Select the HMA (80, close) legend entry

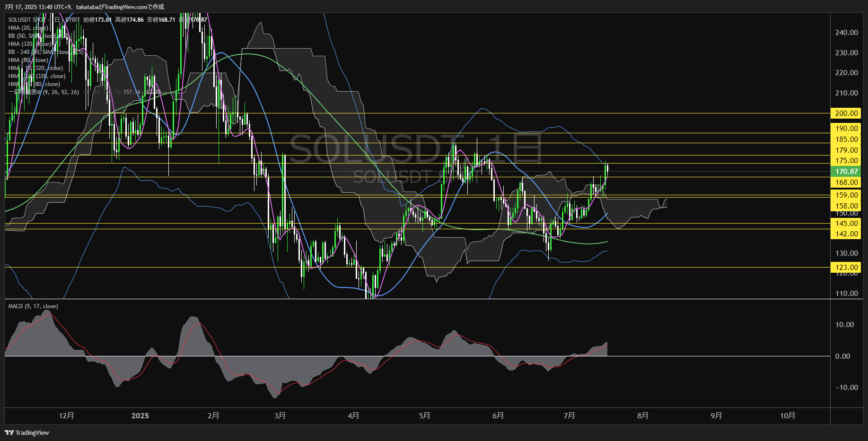[28, 60]
